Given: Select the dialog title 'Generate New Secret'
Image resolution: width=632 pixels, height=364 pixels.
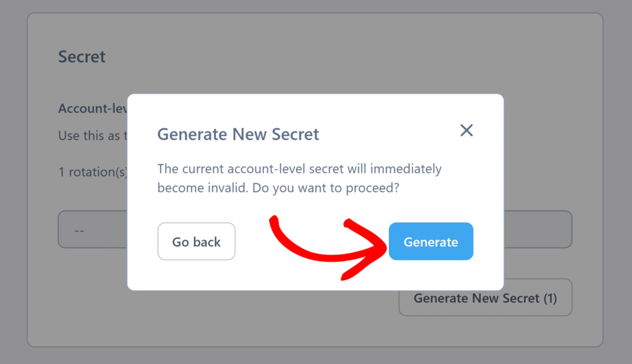Looking at the screenshot, I should (x=238, y=134).
